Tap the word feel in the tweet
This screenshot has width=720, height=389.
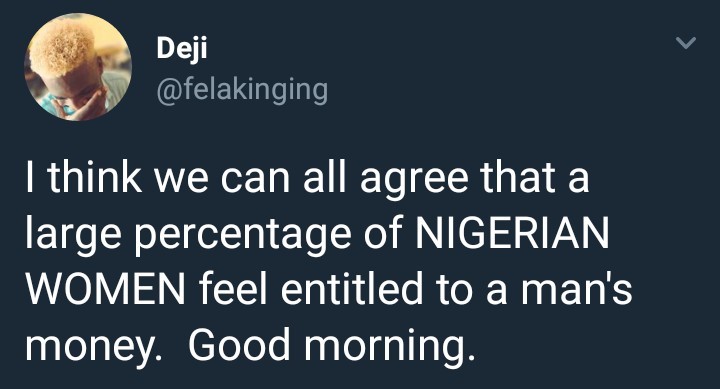point(233,289)
